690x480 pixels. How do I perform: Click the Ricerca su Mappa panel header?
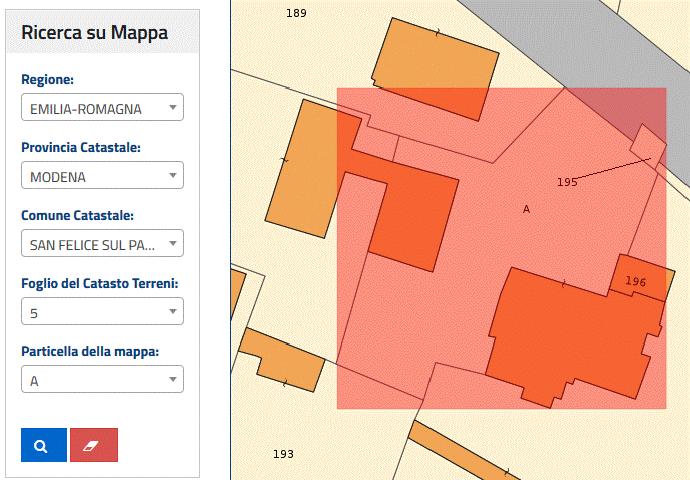96,33
